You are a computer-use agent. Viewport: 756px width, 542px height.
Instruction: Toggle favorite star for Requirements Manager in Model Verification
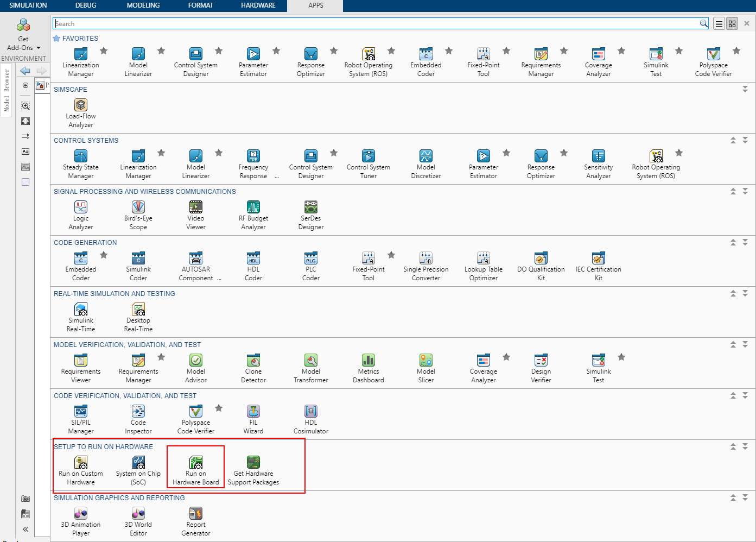tap(161, 357)
